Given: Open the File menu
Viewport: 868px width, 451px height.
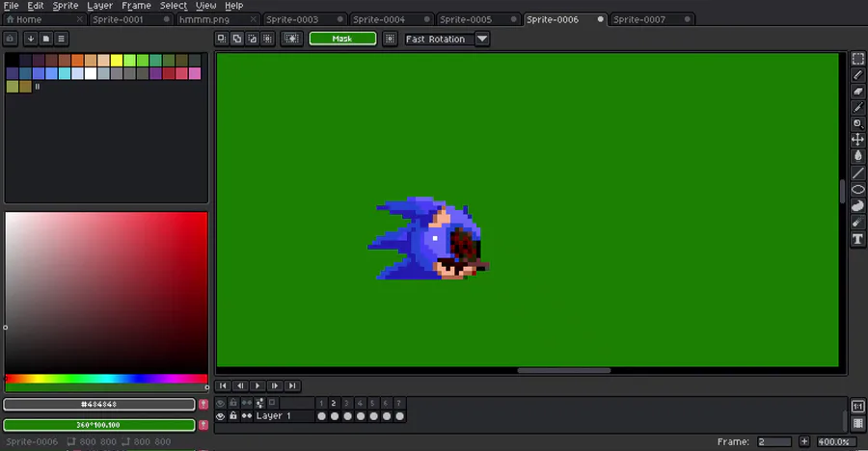Looking at the screenshot, I should point(11,6).
